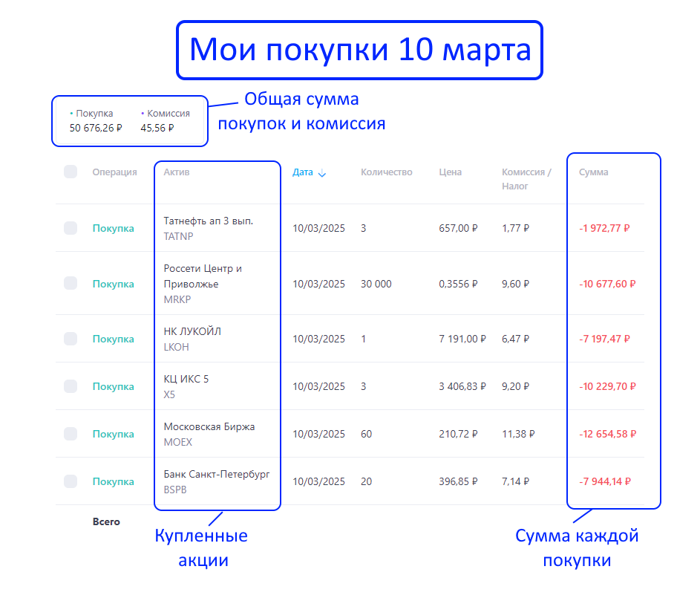
Task: Click the ticker MOEX
Action: click(177, 442)
